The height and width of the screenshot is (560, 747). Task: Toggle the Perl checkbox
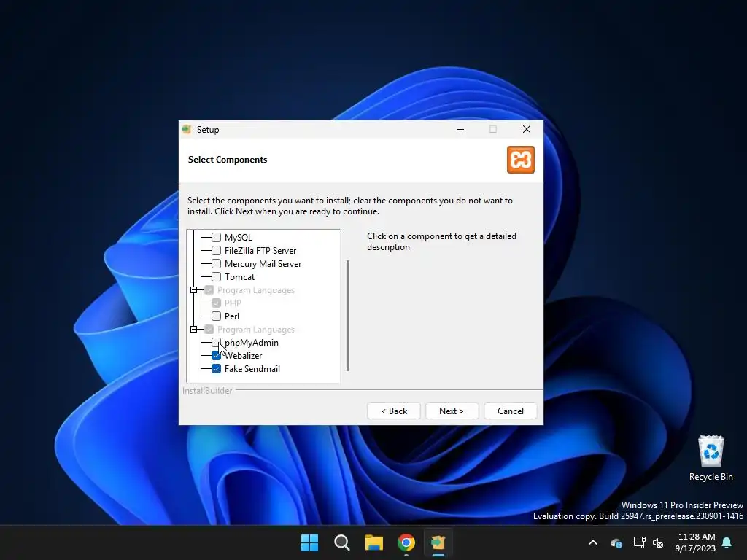coord(216,316)
